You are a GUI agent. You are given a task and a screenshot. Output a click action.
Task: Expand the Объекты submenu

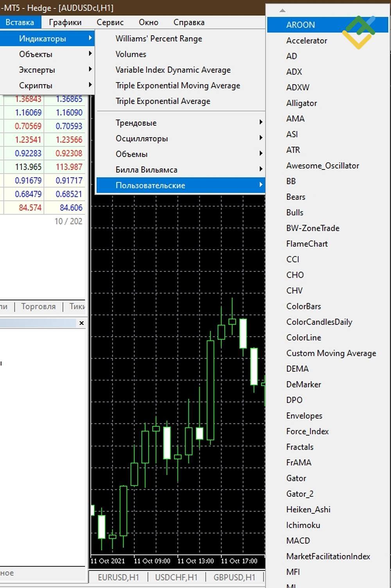click(x=47, y=54)
